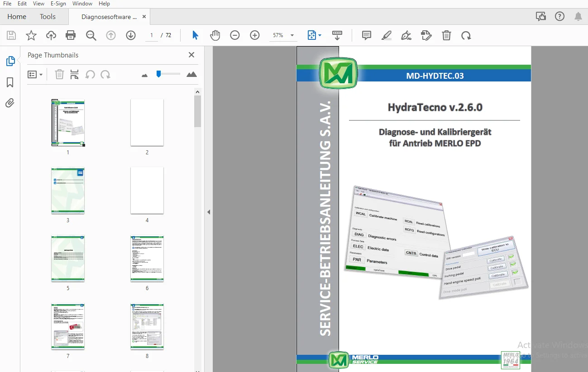The image size is (588, 372).
Task: Zoom in with the plus icon
Action: click(255, 35)
